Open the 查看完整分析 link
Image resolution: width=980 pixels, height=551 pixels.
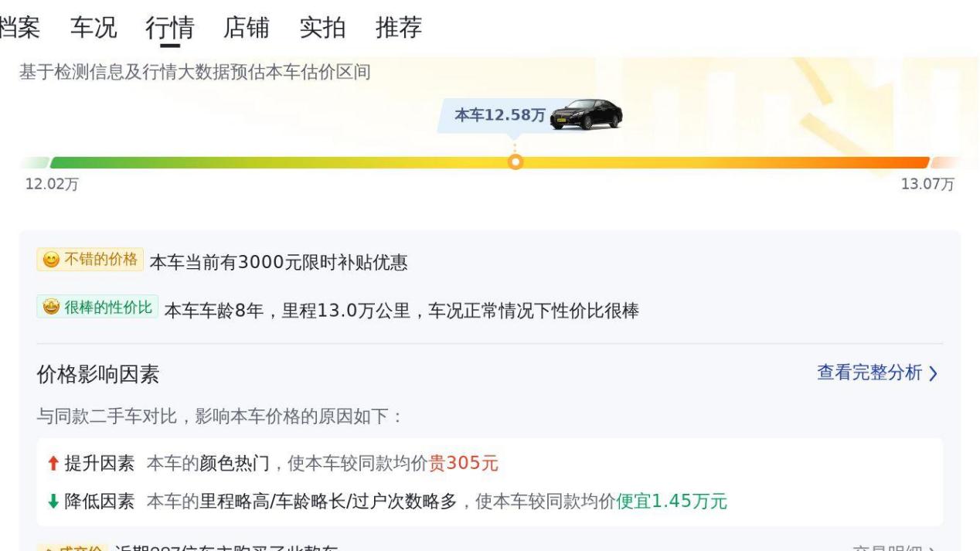click(x=869, y=373)
